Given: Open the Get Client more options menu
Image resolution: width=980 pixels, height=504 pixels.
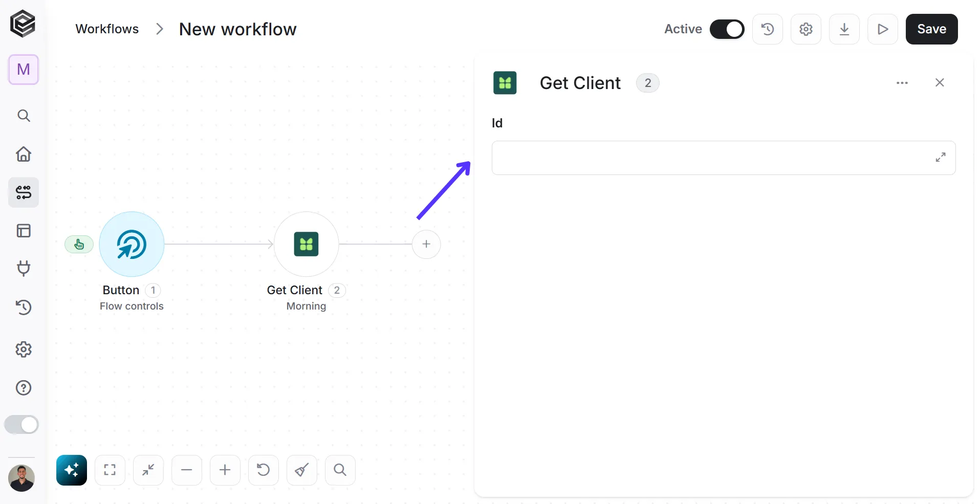Looking at the screenshot, I should pyautogui.click(x=902, y=83).
